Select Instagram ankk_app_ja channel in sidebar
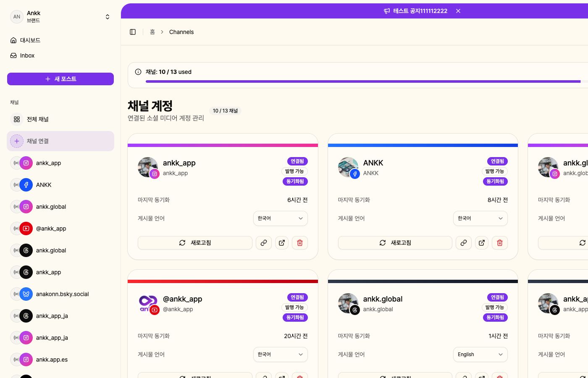588x378 pixels. [60, 338]
